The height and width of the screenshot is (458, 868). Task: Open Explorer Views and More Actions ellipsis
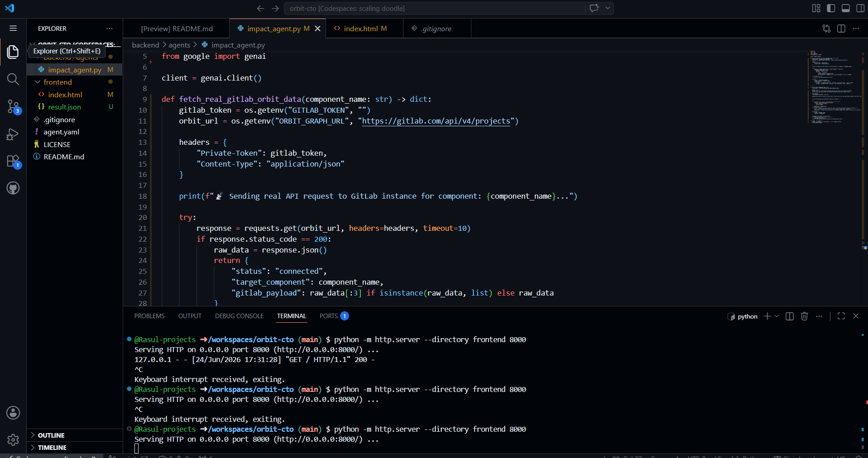coord(110,29)
